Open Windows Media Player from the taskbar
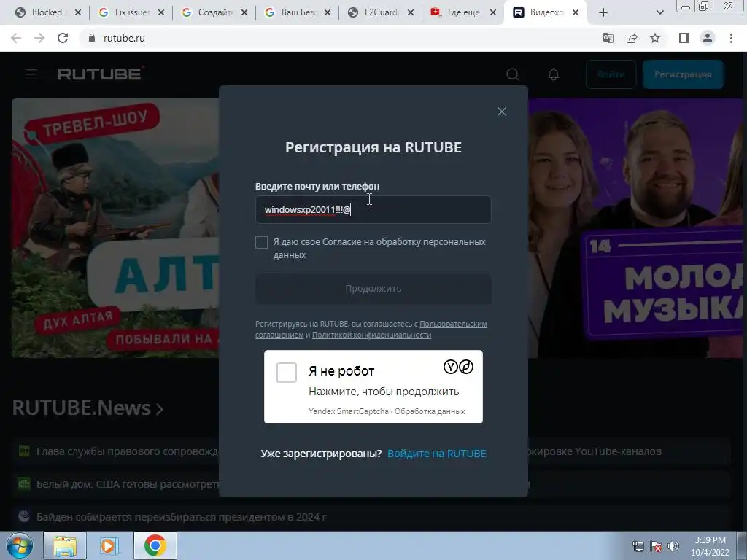The height and width of the screenshot is (560, 747). point(109,545)
